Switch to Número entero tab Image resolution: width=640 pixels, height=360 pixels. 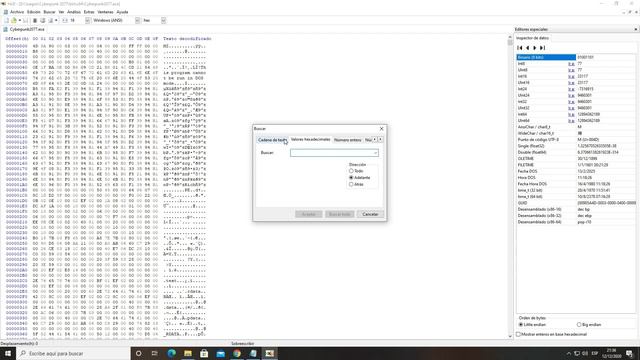(x=347, y=140)
